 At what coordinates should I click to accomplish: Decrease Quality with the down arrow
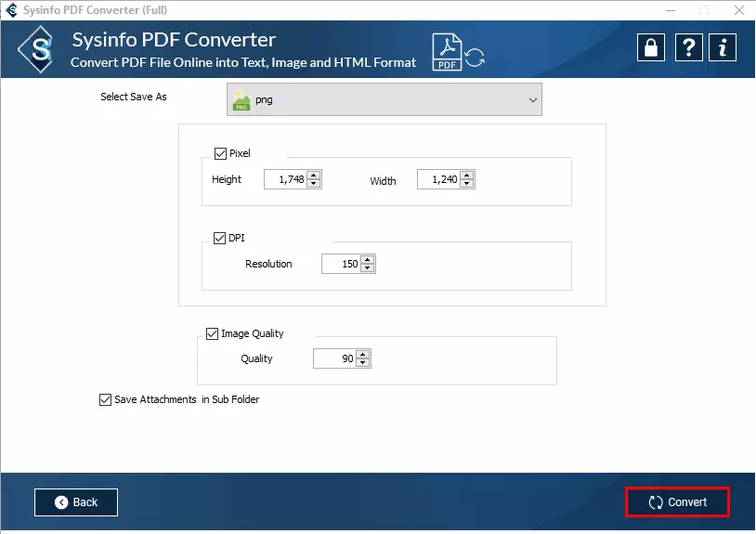click(362, 363)
